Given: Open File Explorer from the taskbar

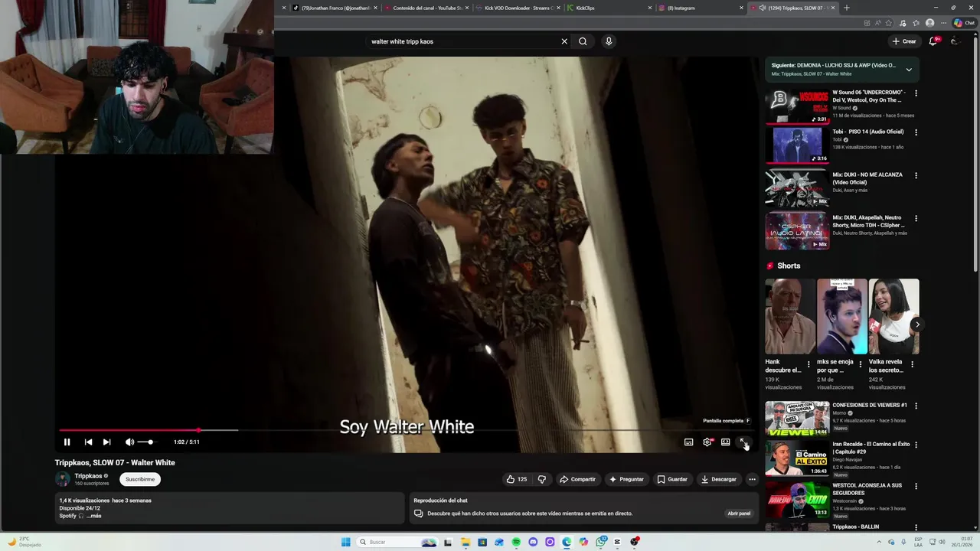Looking at the screenshot, I should pos(465,542).
